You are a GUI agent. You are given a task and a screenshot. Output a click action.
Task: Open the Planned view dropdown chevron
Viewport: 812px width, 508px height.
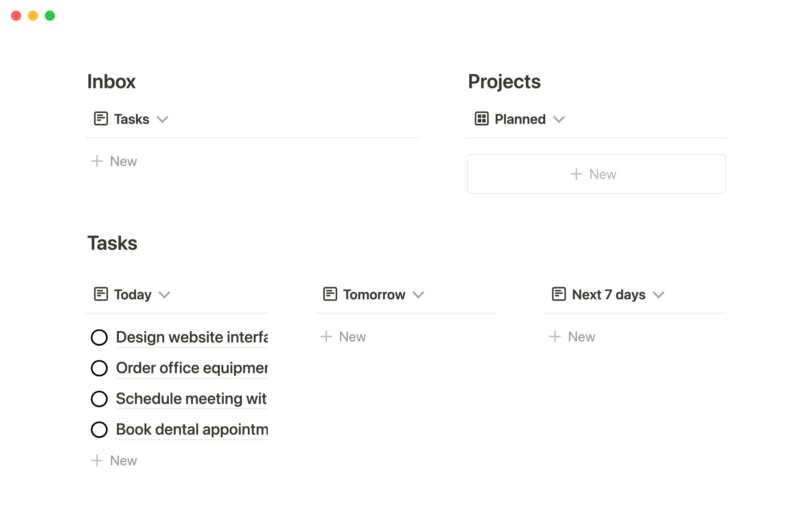(x=559, y=119)
